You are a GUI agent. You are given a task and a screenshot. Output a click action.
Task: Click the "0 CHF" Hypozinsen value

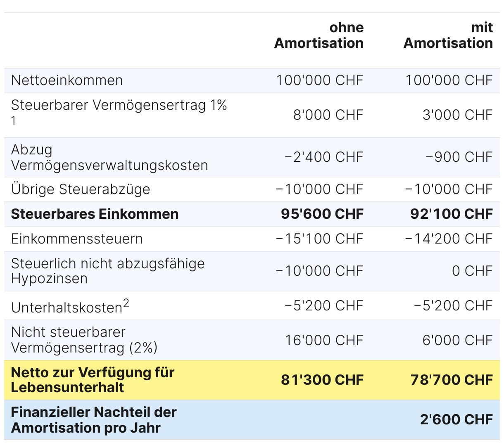point(472,271)
